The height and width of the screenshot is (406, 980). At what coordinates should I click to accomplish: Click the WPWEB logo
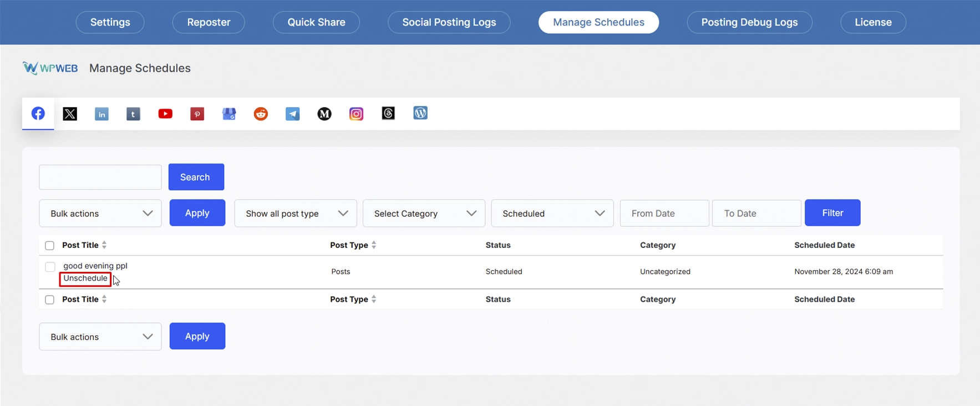pyautogui.click(x=50, y=68)
